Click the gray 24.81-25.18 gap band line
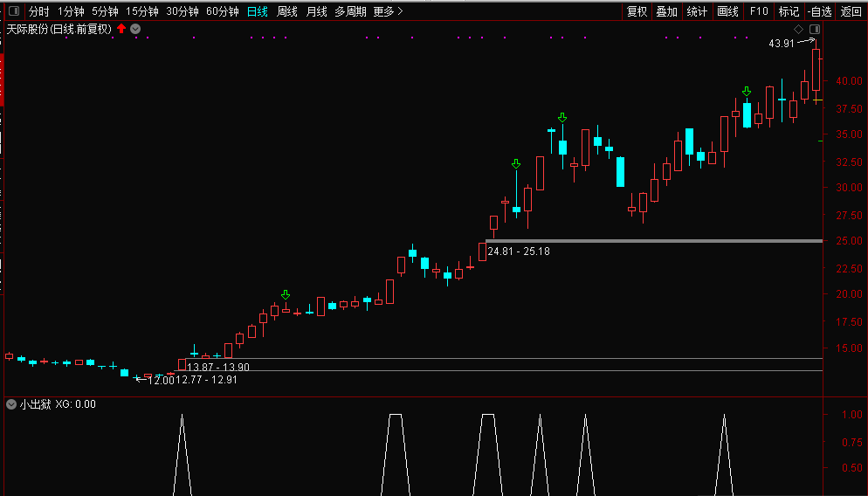The width and height of the screenshot is (868, 496). pos(654,241)
